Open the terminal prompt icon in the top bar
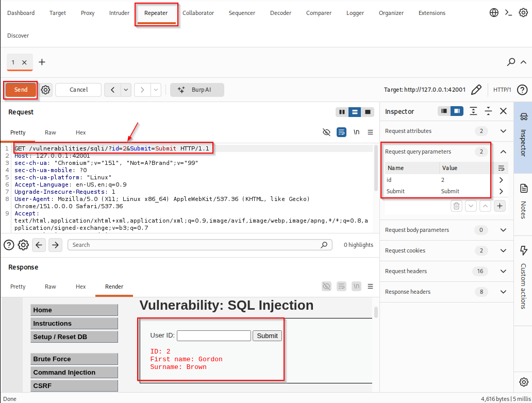Image resolution: width=532 pixels, height=403 pixels. coord(508,13)
